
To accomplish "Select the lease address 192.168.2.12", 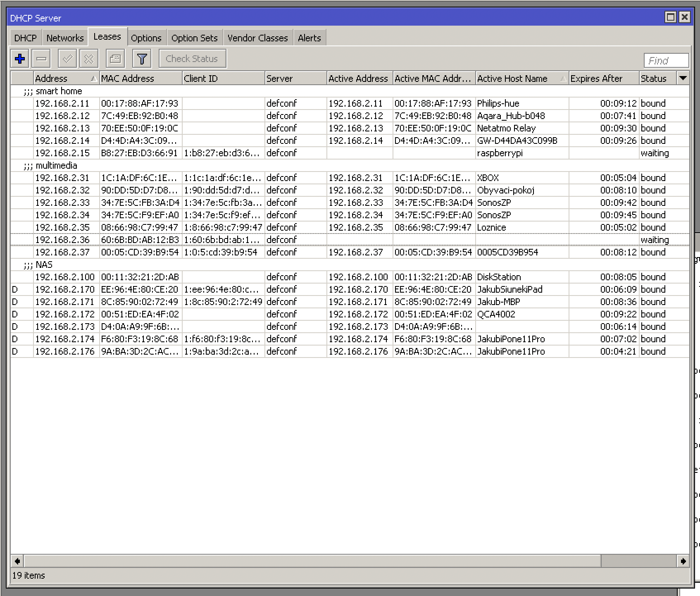I will (x=62, y=116).
